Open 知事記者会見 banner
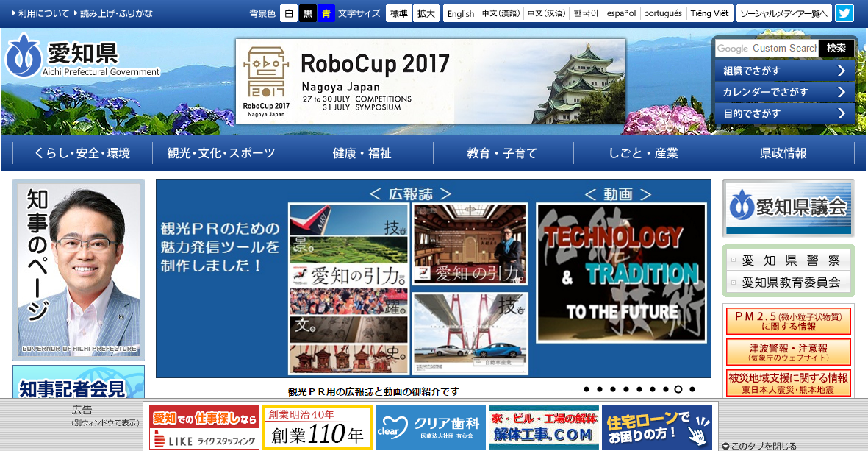868x451 pixels. pos(79,382)
